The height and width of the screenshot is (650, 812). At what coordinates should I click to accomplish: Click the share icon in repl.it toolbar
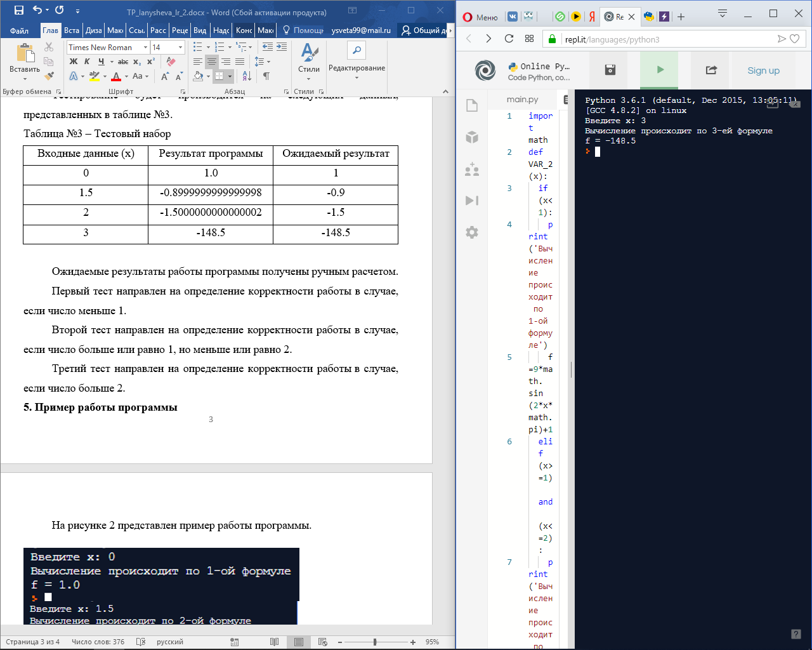tap(711, 70)
